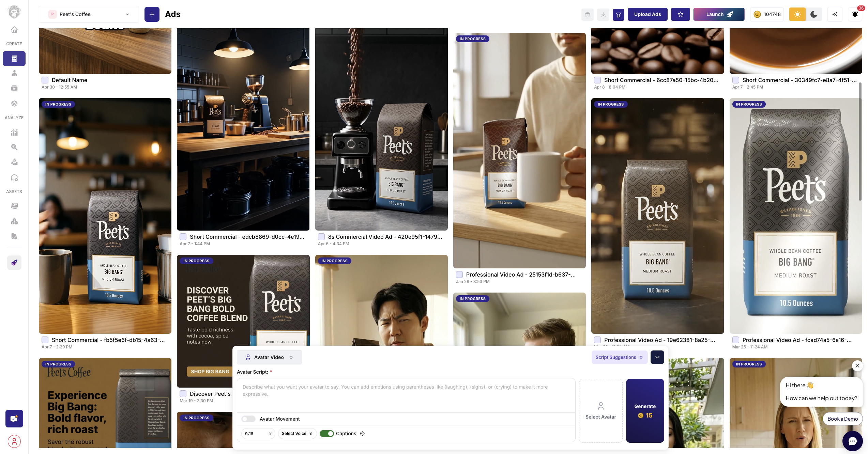Click the page vertical scrollbar
The width and height of the screenshot is (868, 454).
pyautogui.click(x=860, y=141)
